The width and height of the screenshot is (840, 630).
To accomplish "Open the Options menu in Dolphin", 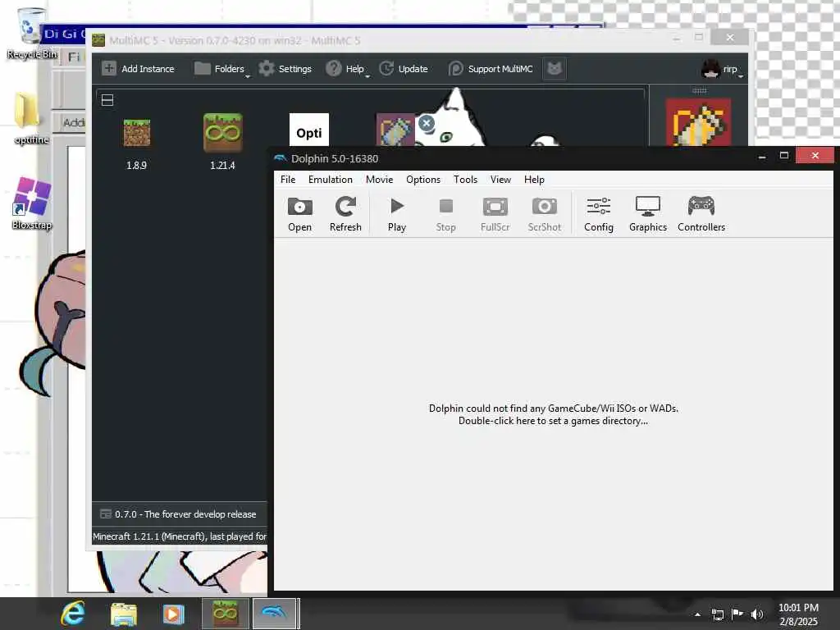I will [422, 180].
